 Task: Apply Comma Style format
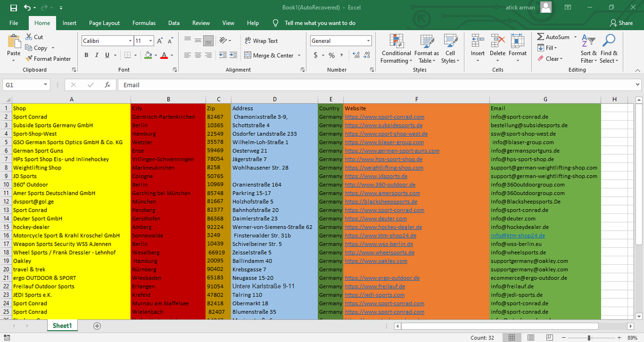341,55
